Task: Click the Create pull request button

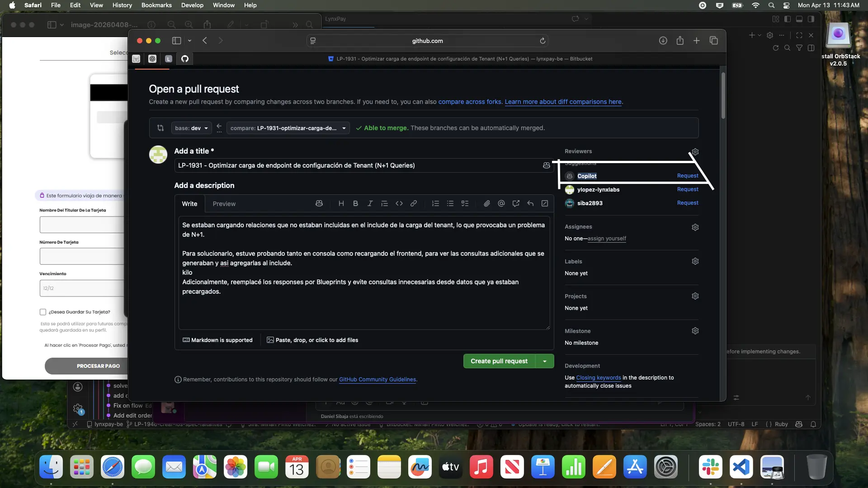Action: 499,361
